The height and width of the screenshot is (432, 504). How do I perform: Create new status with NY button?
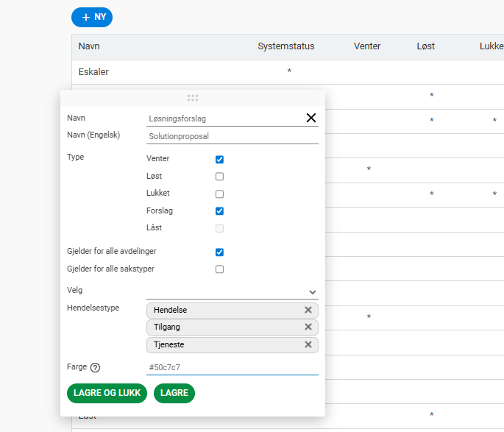pyautogui.click(x=92, y=17)
